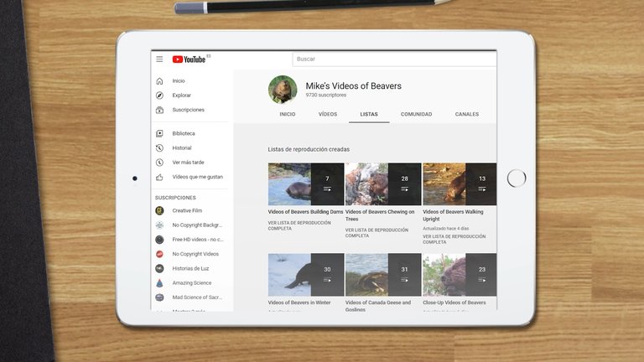The width and height of the screenshot is (644, 362).
Task: Switch to the INICIO channel tab
Action: (288, 114)
